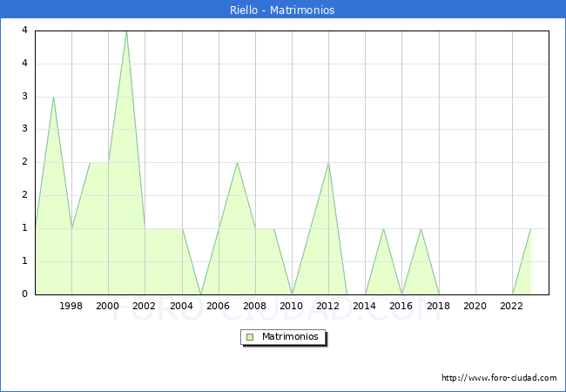Click the 2018 x-axis label
Viewport: 566px width, 392px height.
coord(439,306)
